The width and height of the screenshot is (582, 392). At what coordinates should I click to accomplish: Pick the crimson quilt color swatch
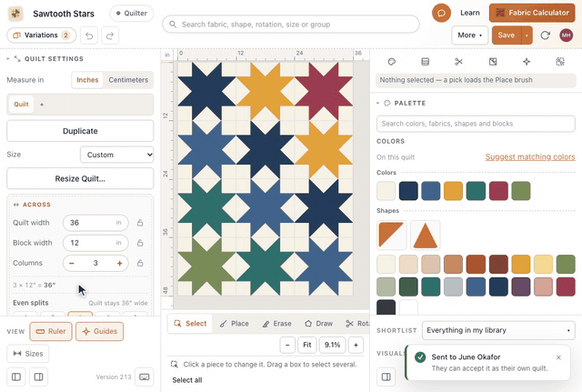498,191
